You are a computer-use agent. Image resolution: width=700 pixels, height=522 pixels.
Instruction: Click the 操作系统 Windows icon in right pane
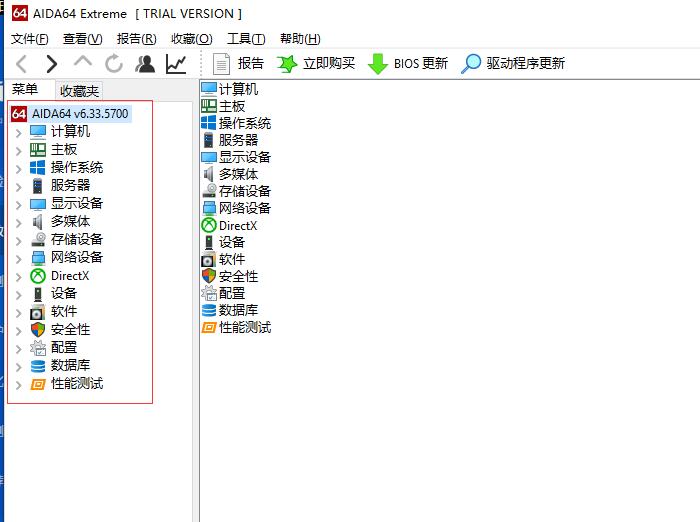click(208, 123)
